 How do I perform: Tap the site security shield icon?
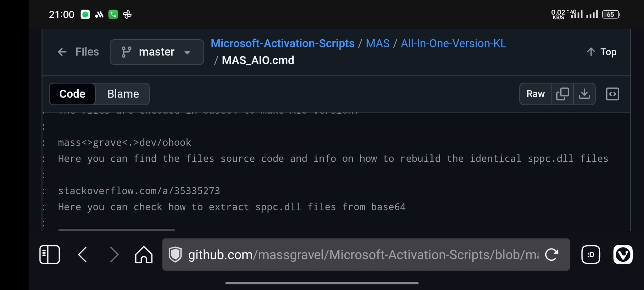(x=175, y=254)
